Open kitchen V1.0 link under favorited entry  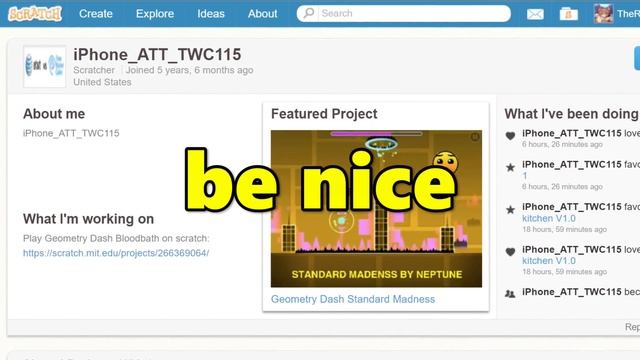549,218
